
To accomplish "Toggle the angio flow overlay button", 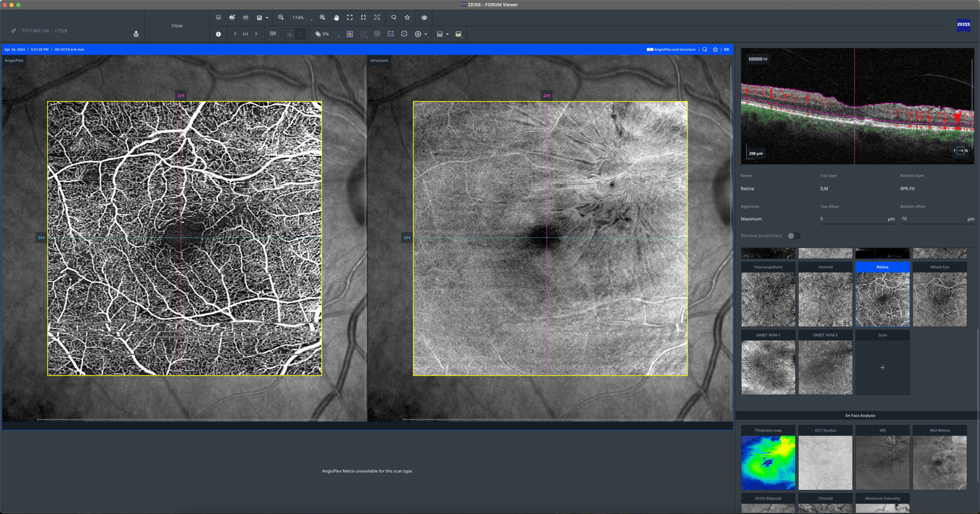I will [x=289, y=34].
